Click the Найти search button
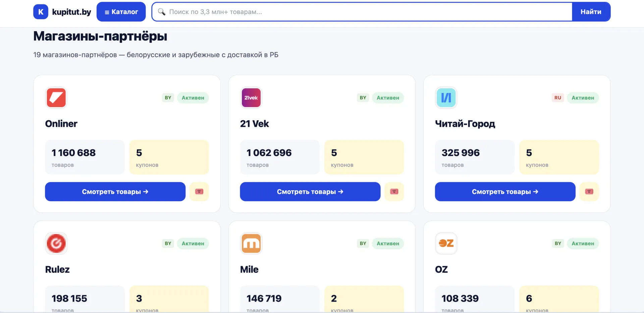The height and width of the screenshot is (313, 644). [591, 12]
